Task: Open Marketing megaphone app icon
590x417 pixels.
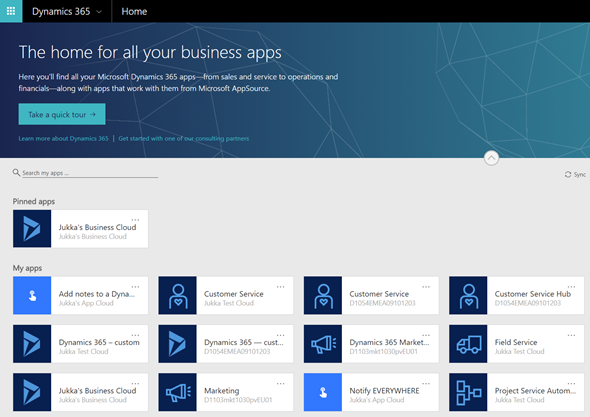Action: click(178, 392)
